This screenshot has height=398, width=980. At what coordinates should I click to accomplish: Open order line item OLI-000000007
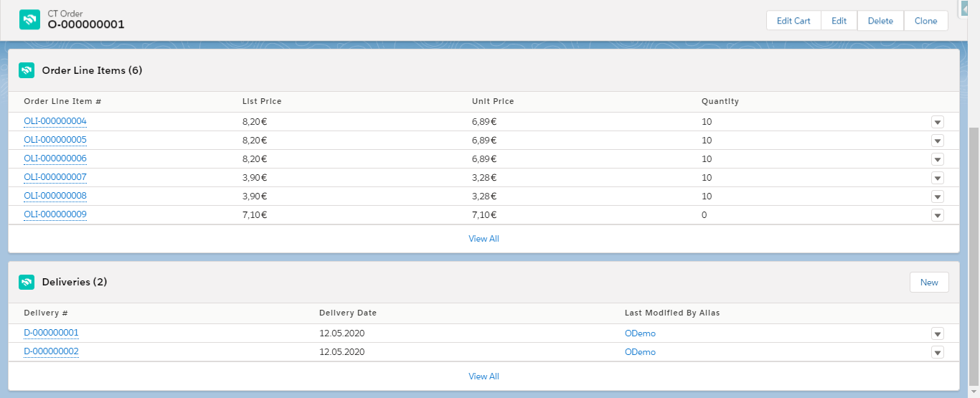pyautogui.click(x=55, y=177)
